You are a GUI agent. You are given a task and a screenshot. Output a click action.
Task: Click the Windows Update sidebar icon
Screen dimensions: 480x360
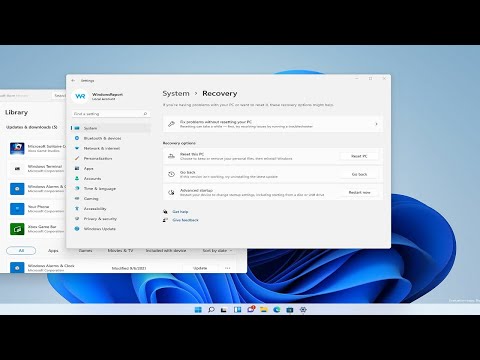[77, 229]
